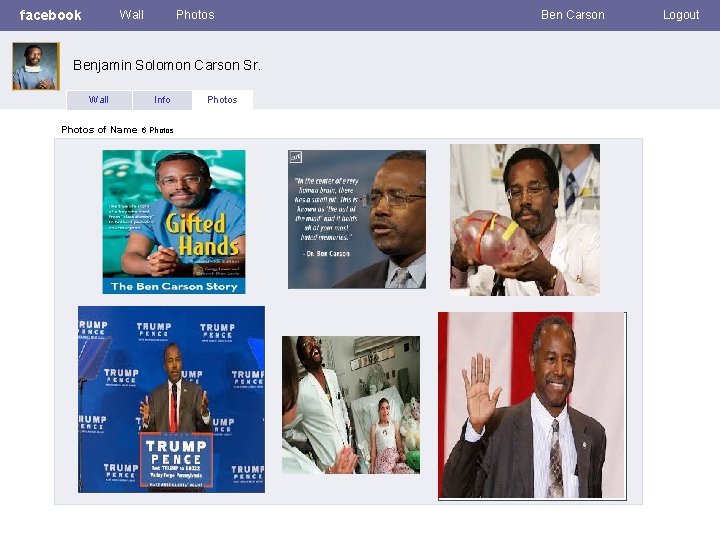The height and width of the screenshot is (540, 720).
Task: Click the '6 Photos' count label
Action: [x=158, y=130]
